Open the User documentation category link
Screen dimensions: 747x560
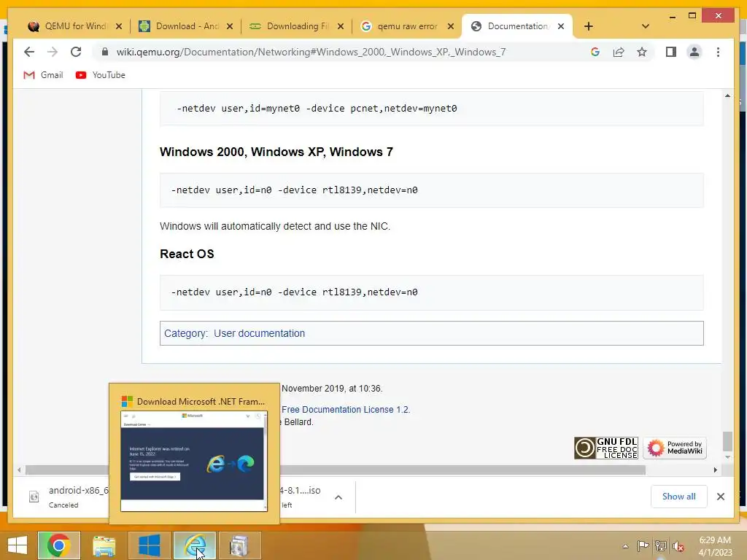259,333
